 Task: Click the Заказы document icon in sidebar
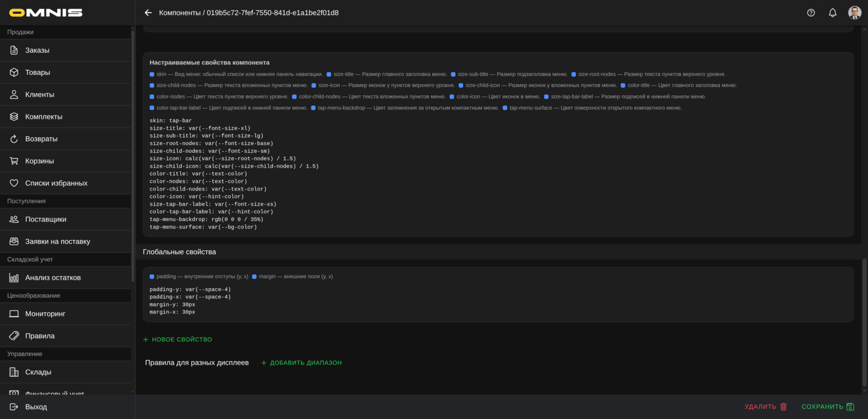pyautogui.click(x=14, y=50)
